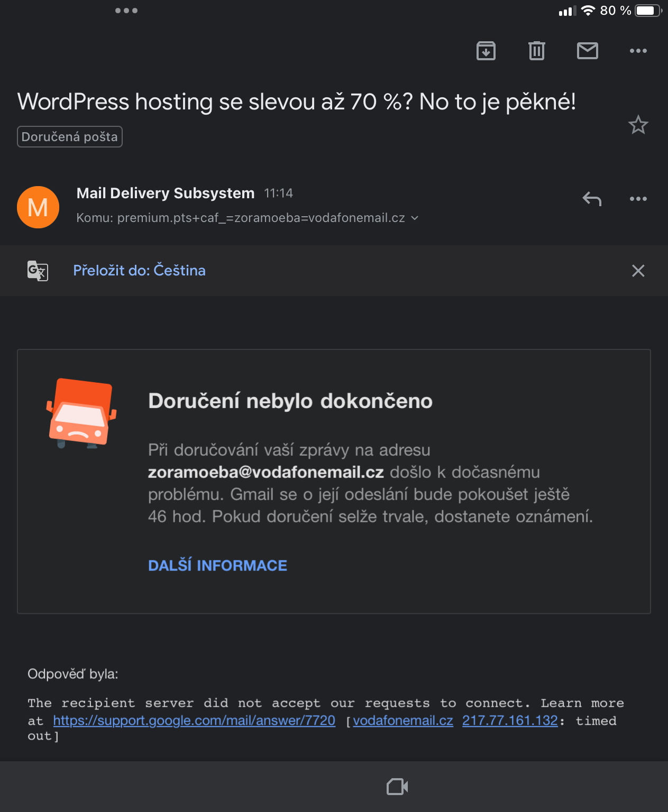Open the sender avatar M
The height and width of the screenshot is (812, 668).
[x=38, y=207]
